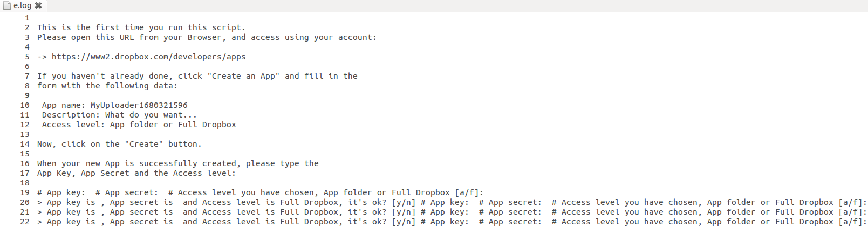Screen dimensions: 868x227
Task: Place cursor on 'This is the first time' line
Action: pos(141,27)
